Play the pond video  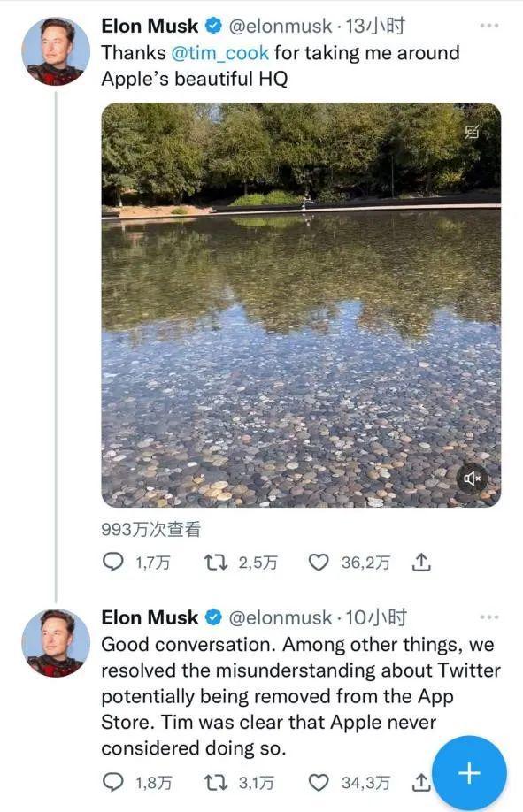[301, 304]
